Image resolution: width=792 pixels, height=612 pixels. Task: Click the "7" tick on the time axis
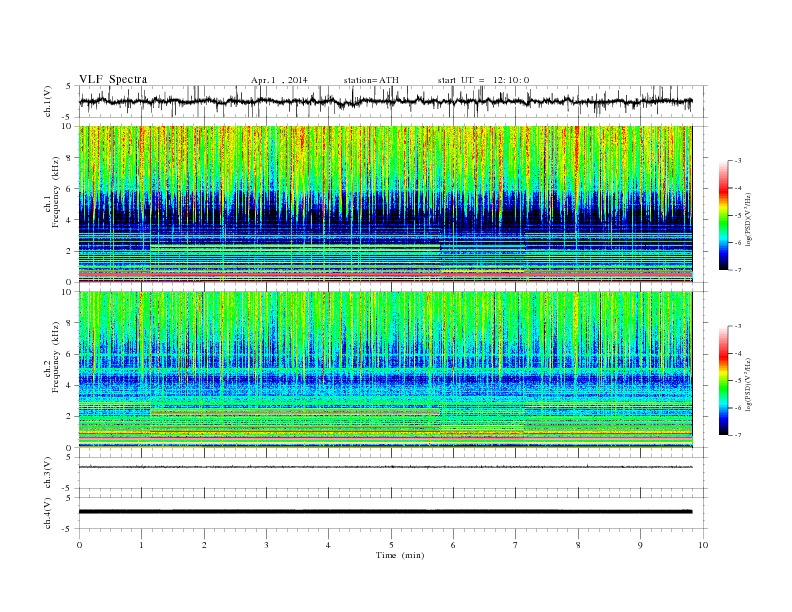[x=516, y=545]
